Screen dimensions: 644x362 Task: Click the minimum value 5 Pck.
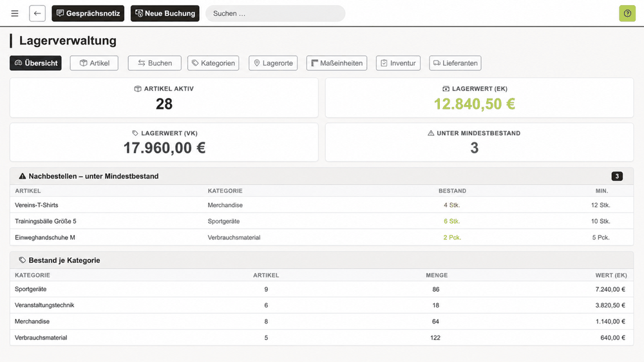601,238
